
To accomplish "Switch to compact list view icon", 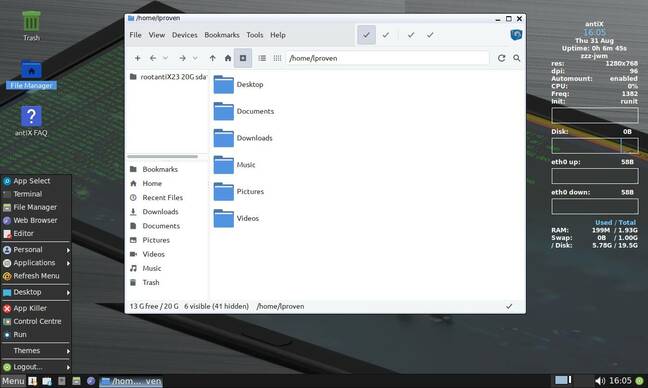I will pyautogui.click(x=277, y=58).
